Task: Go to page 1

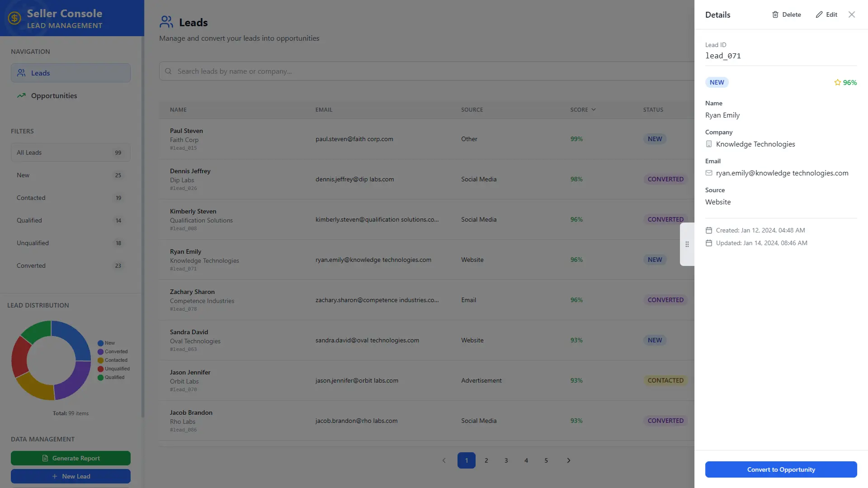Action: coord(467,460)
